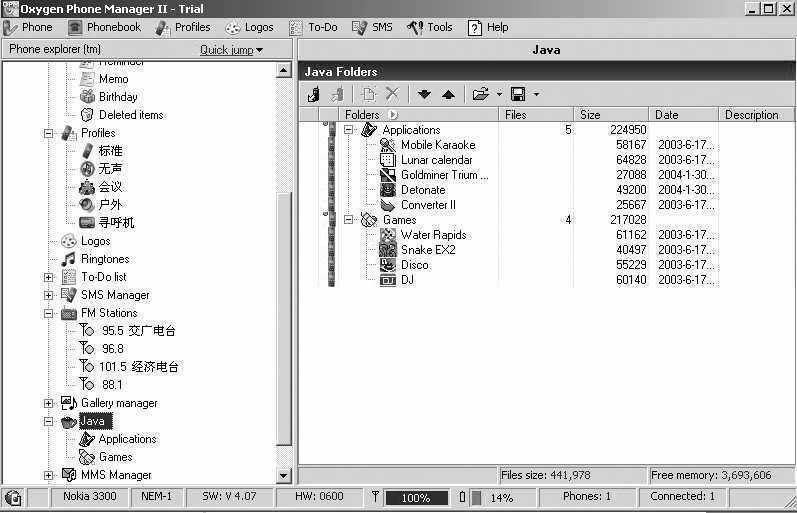This screenshot has height=513, width=797.
Task: Click the delete X toolbar icon
Action: 392,94
